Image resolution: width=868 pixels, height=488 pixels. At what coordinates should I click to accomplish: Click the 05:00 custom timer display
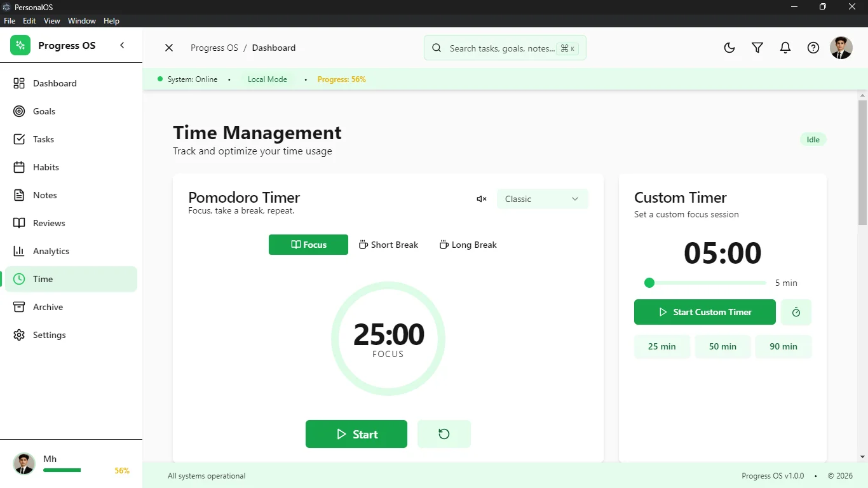tap(722, 253)
